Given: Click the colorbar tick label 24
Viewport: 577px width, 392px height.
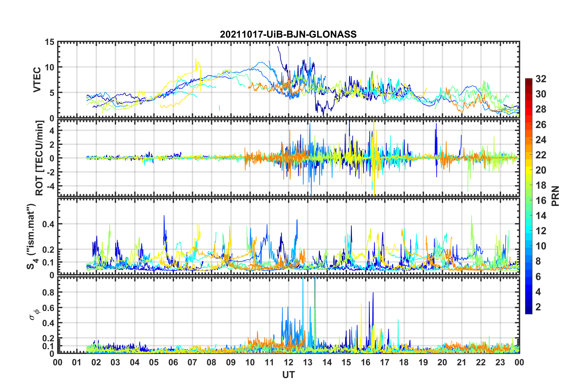Looking at the screenshot, I should point(541,140).
